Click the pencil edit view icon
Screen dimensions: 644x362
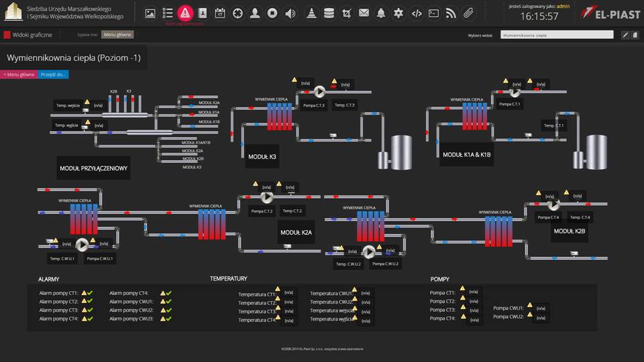[x=625, y=35]
